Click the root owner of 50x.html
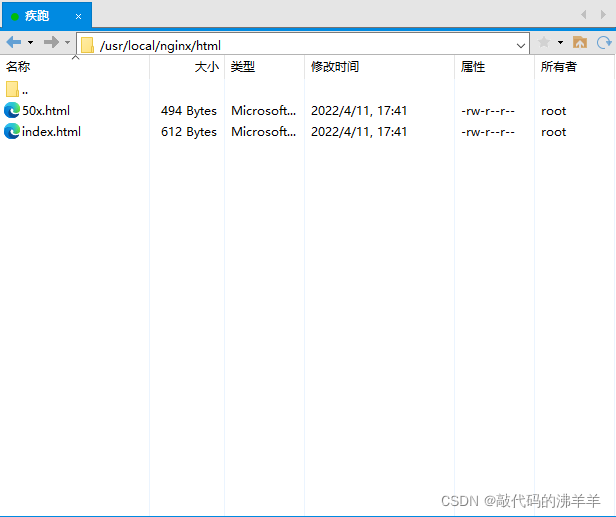The height and width of the screenshot is (517, 616). click(554, 111)
